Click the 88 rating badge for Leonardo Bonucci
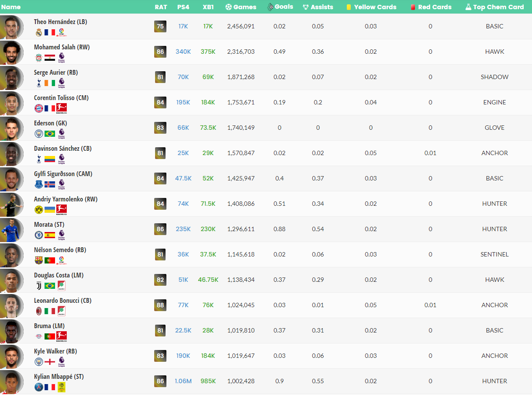532x395 pixels. pyautogui.click(x=160, y=305)
